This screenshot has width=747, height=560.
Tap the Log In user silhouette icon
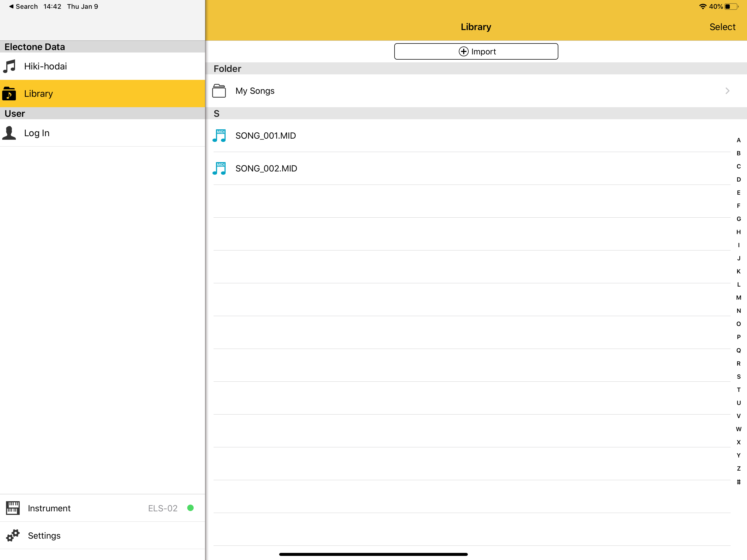point(9,133)
